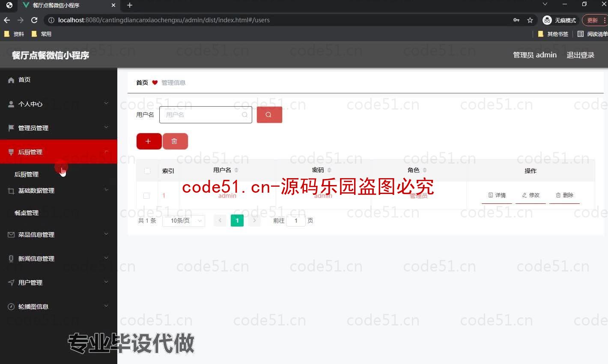Bookmark page with the star icon
This screenshot has width=608, height=364.
click(530, 20)
